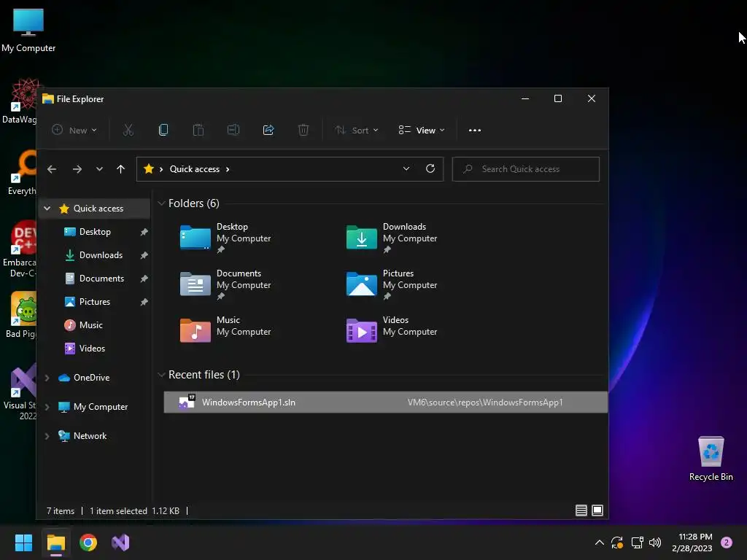Open the notification badge showing 2
Viewport: 747px width, 560px height.
[x=727, y=542]
